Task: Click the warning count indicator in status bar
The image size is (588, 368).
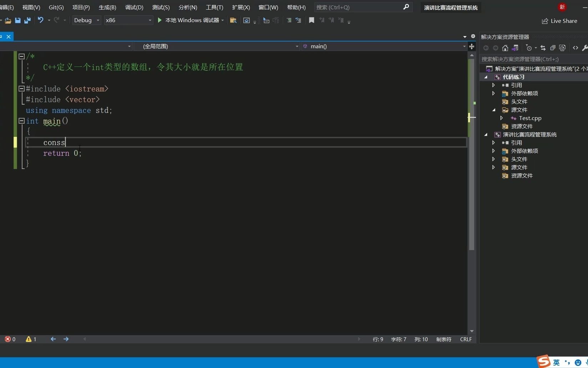Action: pyautogui.click(x=31, y=339)
